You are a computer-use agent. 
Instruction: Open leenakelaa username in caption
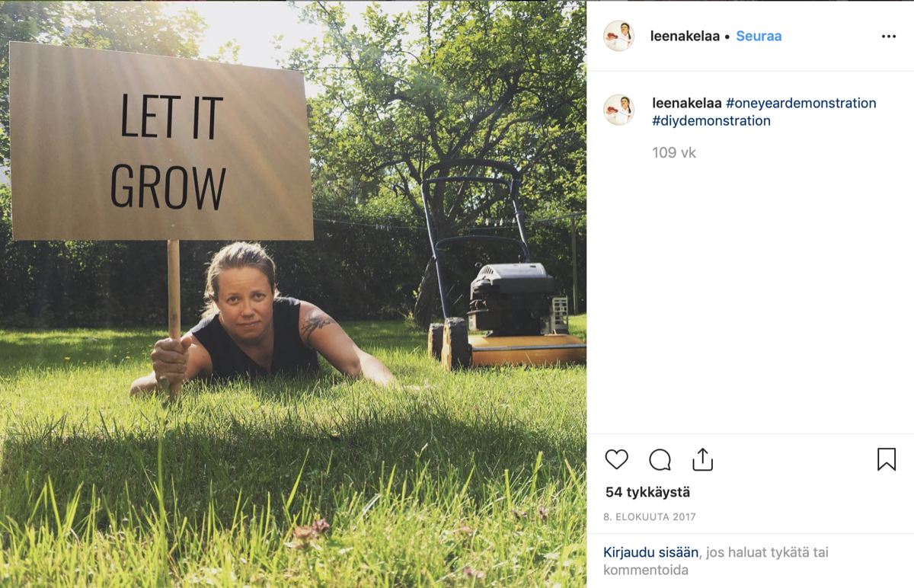click(x=687, y=103)
